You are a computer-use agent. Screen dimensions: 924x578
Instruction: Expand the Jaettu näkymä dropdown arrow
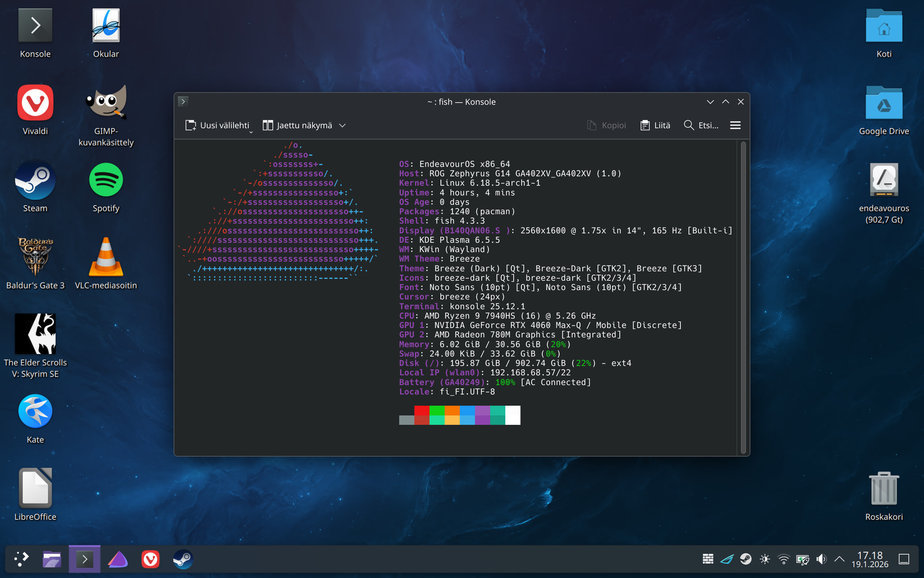[343, 125]
